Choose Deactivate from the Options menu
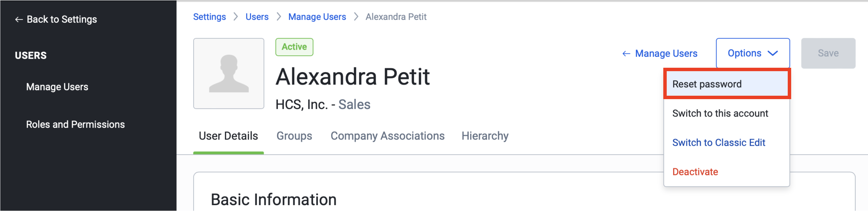868x211 pixels. (x=695, y=172)
